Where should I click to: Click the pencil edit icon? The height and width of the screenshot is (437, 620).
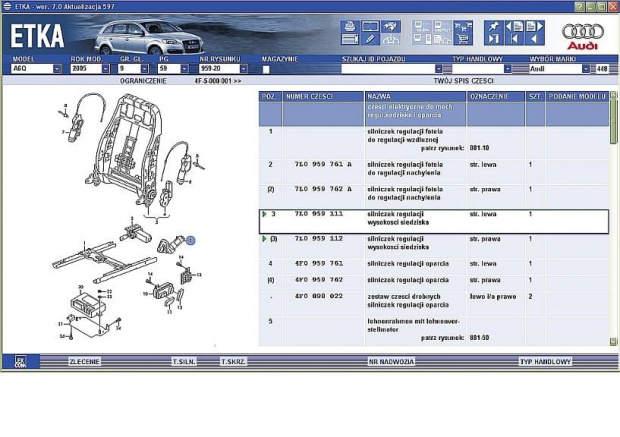point(370,39)
